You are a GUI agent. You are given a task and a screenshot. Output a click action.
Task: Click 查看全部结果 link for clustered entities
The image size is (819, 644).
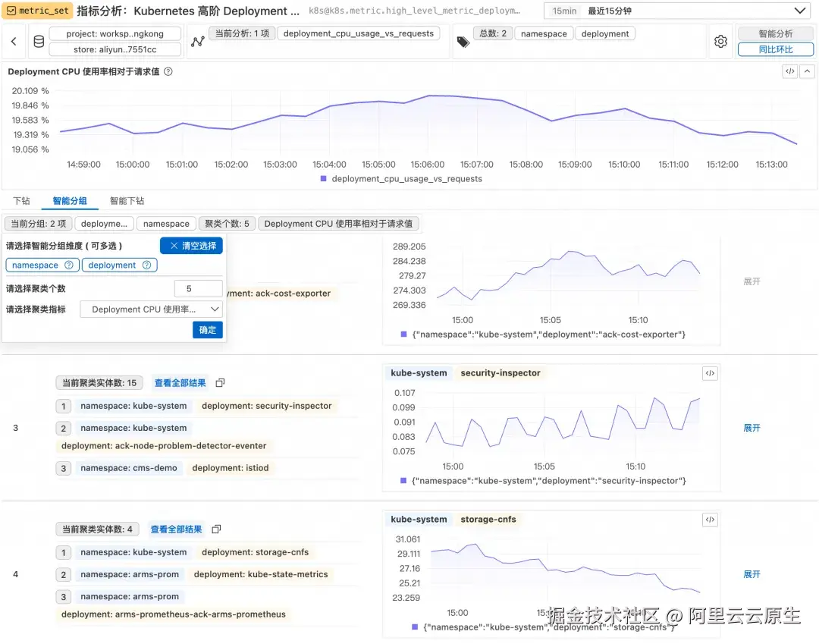point(180,383)
